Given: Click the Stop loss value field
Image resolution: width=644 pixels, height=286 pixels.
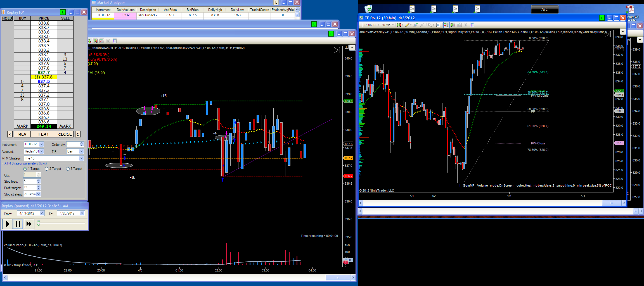Looking at the screenshot, I should tap(30, 181).
